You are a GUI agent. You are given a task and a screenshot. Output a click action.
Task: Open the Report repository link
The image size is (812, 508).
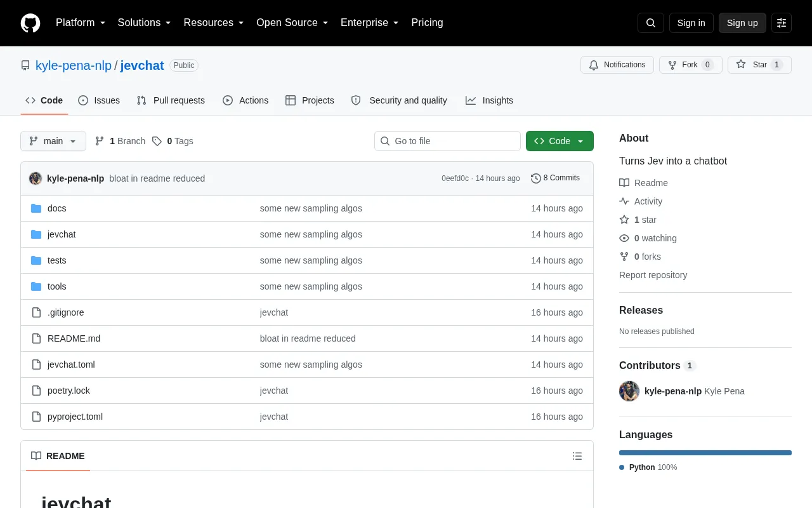coord(653,275)
